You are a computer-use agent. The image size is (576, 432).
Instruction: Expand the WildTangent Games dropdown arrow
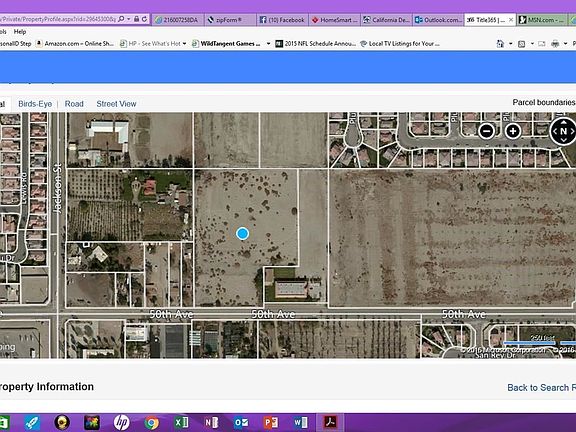(269, 43)
